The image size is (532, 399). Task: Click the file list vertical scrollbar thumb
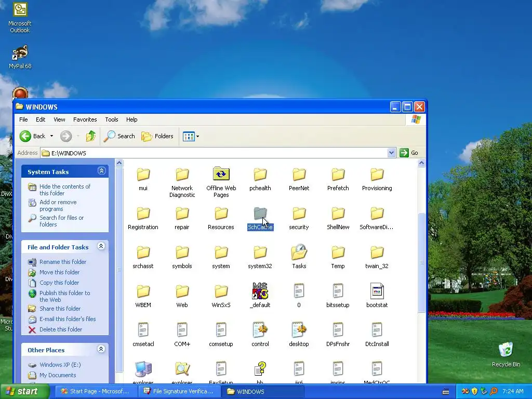(421, 262)
